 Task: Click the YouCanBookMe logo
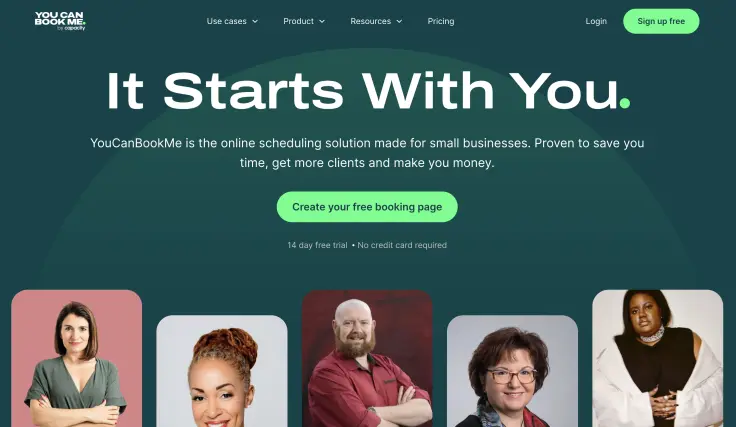point(60,21)
